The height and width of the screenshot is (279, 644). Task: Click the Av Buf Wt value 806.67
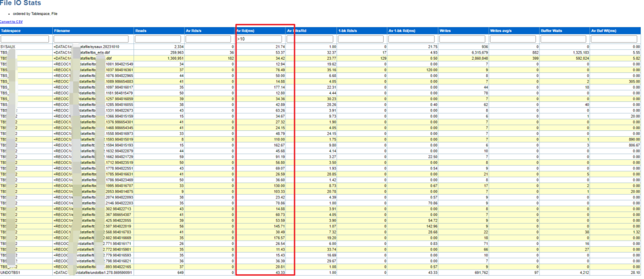coord(635,145)
